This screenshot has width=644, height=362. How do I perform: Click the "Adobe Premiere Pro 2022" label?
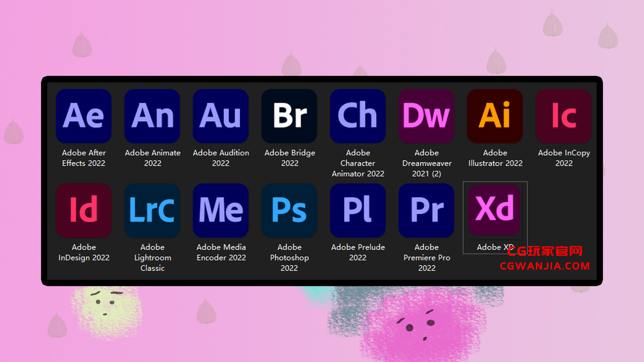pos(427,257)
